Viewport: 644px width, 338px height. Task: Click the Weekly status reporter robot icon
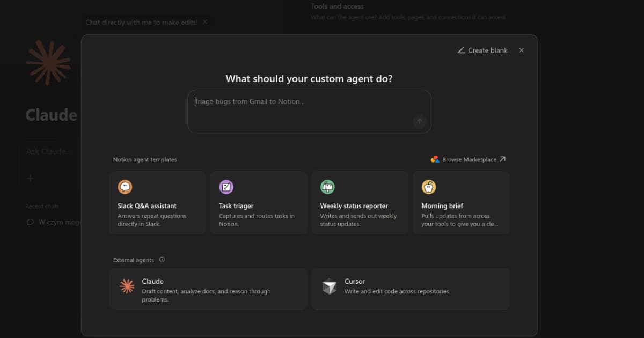coord(327,187)
